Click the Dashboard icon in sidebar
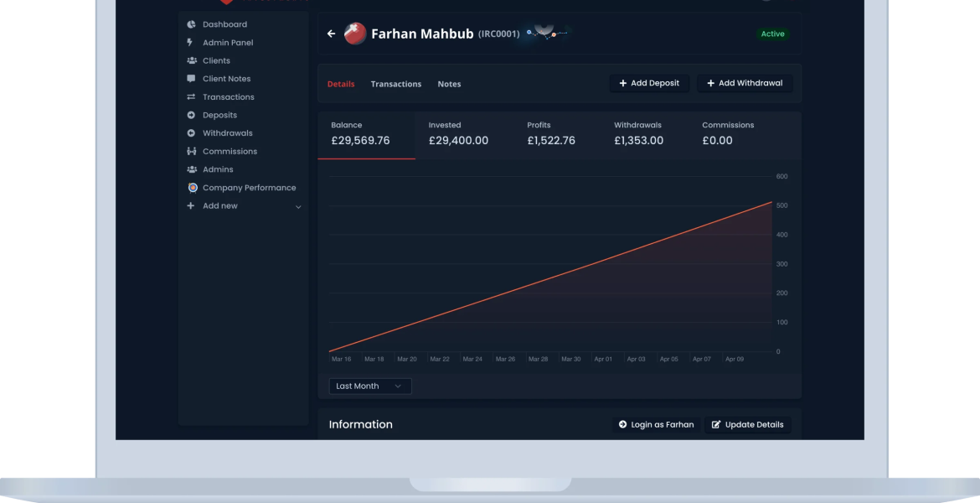 (x=191, y=24)
